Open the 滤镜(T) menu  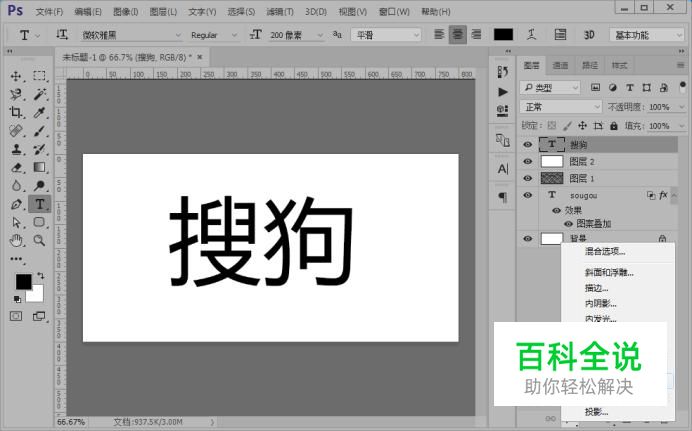(280, 12)
